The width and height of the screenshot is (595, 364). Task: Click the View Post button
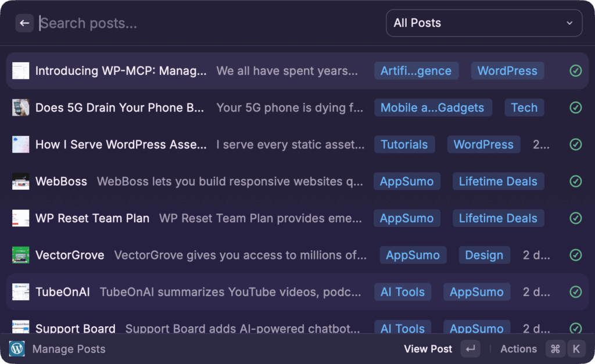click(x=428, y=349)
